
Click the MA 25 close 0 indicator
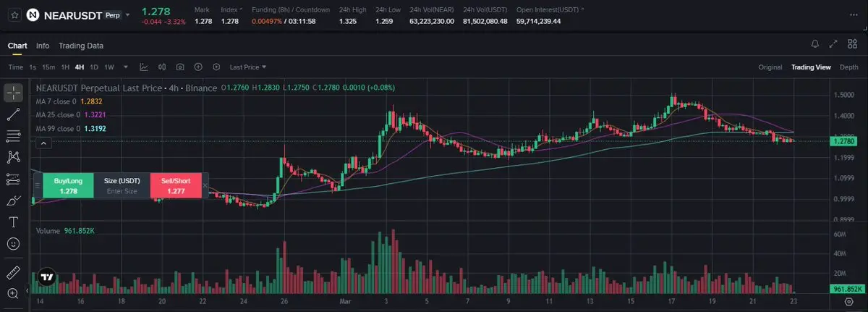point(70,115)
